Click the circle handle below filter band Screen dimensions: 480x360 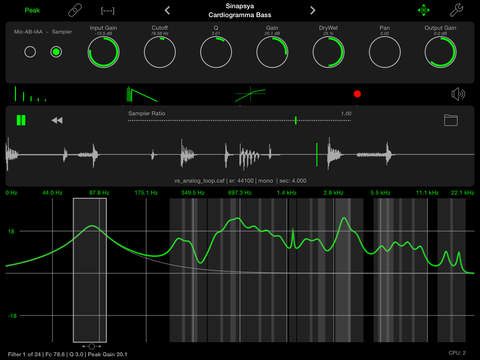(91, 347)
